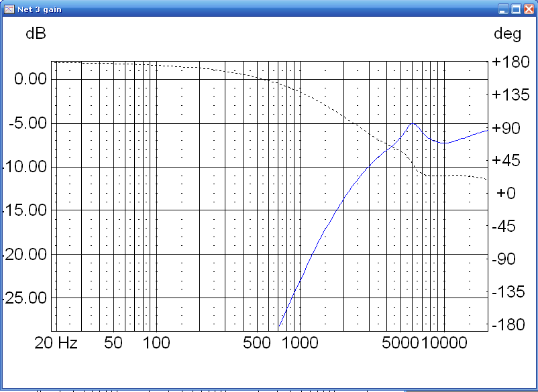Click the 'dB' axis unit label
The image size is (538, 392).
(36, 34)
